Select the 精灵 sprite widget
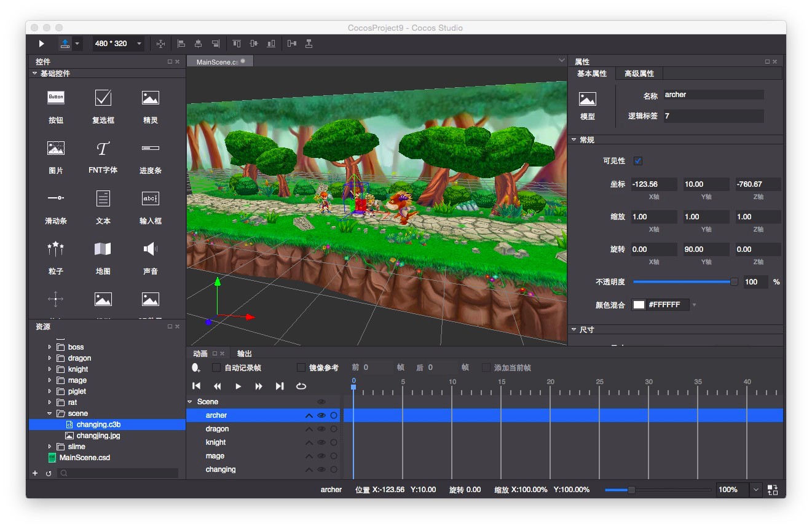Image resolution: width=812 pixels, height=529 pixels. (151, 106)
